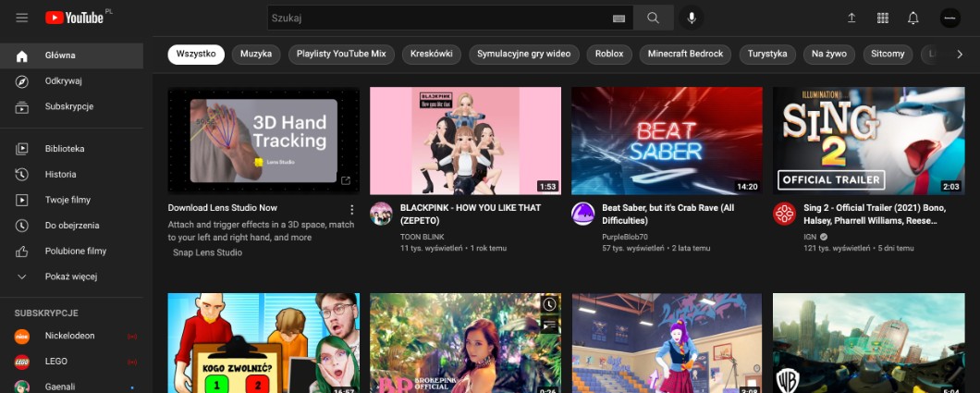This screenshot has width=980, height=393.
Task: Open Historia in sidebar
Action: point(60,175)
